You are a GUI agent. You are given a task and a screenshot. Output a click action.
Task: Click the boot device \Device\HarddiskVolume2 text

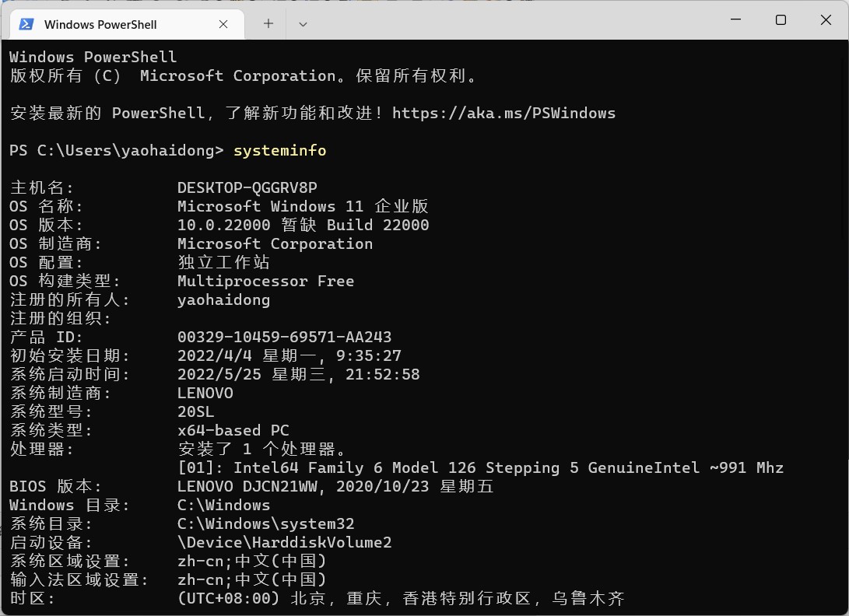pos(284,542)
